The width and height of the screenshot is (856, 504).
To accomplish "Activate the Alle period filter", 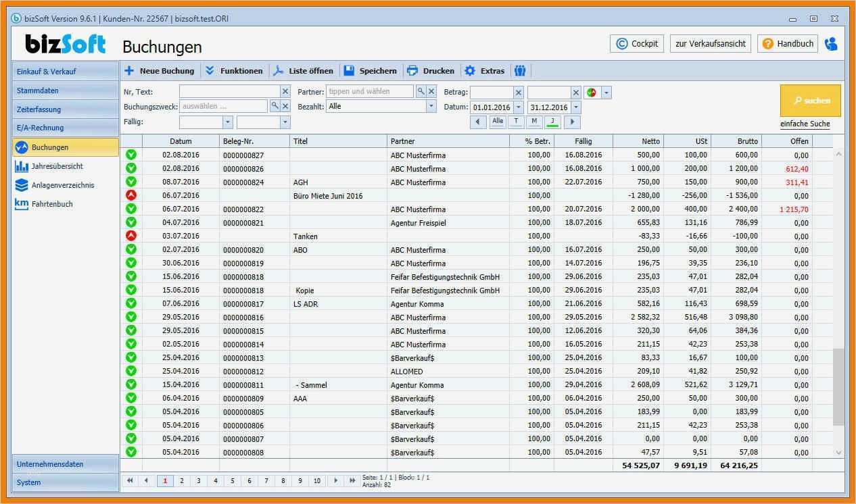I will [x=497, y=122].
